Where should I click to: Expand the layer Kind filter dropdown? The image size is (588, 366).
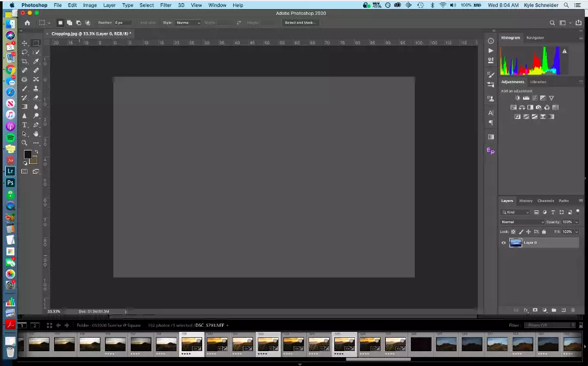click(x=515, y=212)
